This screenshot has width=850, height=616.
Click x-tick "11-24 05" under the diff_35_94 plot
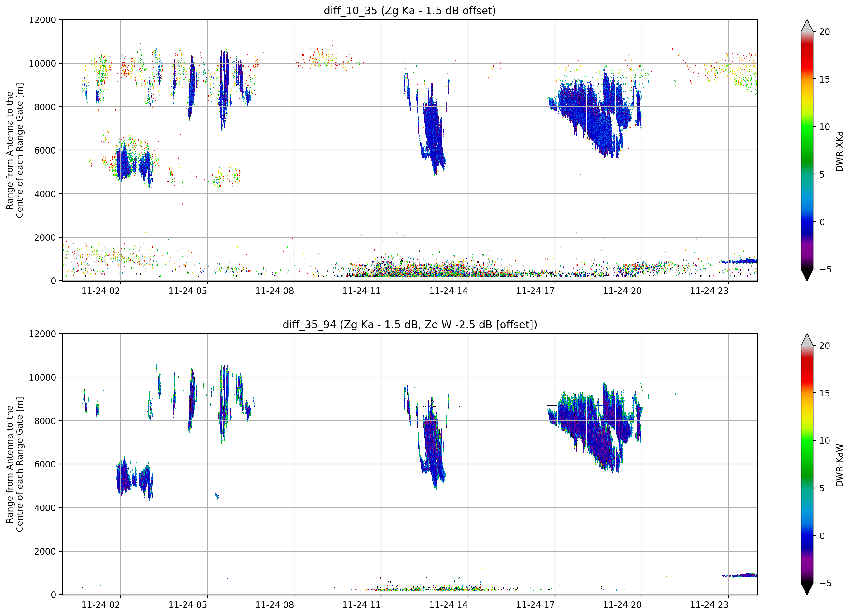pos(188,605)
